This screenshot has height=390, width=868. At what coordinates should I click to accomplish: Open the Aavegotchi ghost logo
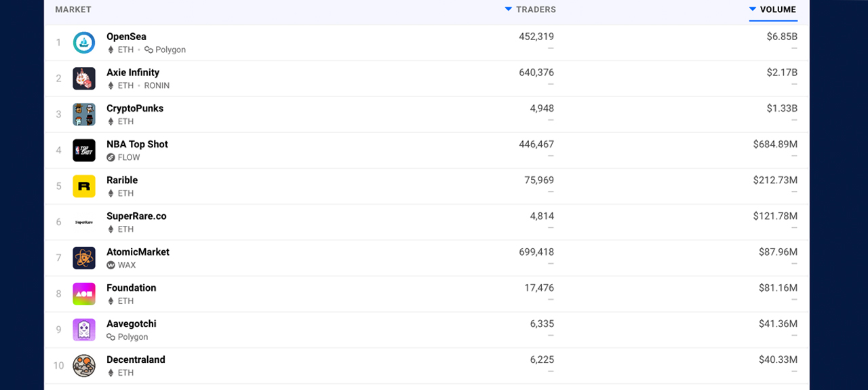(84, 330)
